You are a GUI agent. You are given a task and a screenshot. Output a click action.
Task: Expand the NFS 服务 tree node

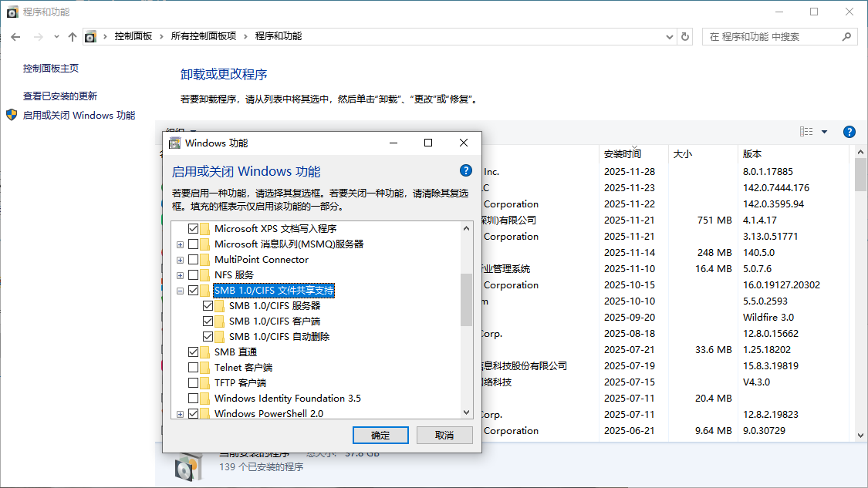[x=180, y=275]
